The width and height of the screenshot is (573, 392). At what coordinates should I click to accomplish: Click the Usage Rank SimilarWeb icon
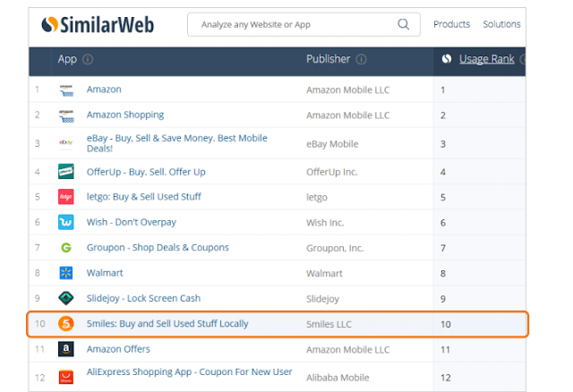(x=447, y=59)
